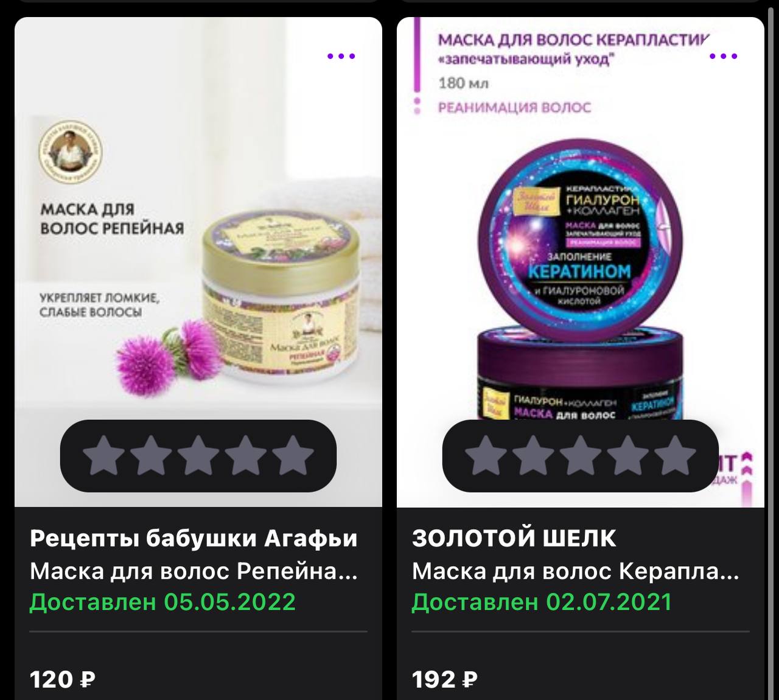Viewport: 779px width, 700px height.
Task: Open three-dot menu on Agafya mask card
Action: [x=341, y=56]
